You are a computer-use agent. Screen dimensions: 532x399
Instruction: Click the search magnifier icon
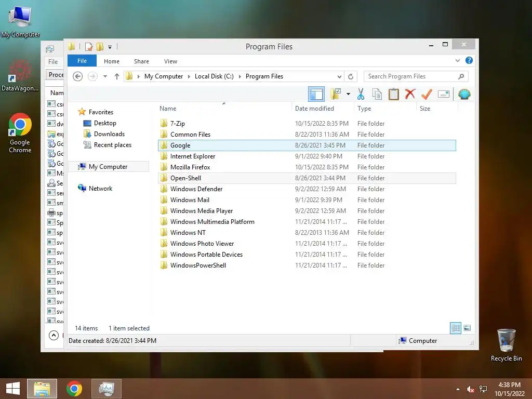(x=461, y=76)
